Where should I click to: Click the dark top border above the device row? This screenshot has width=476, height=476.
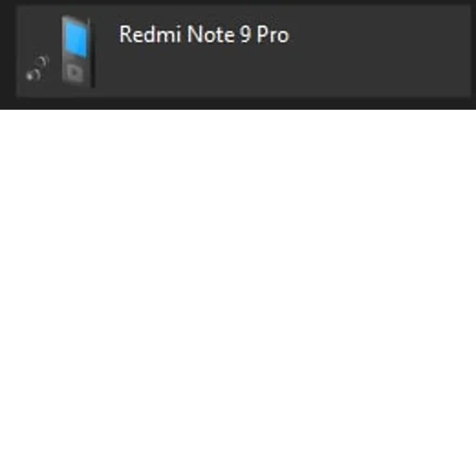238,3
